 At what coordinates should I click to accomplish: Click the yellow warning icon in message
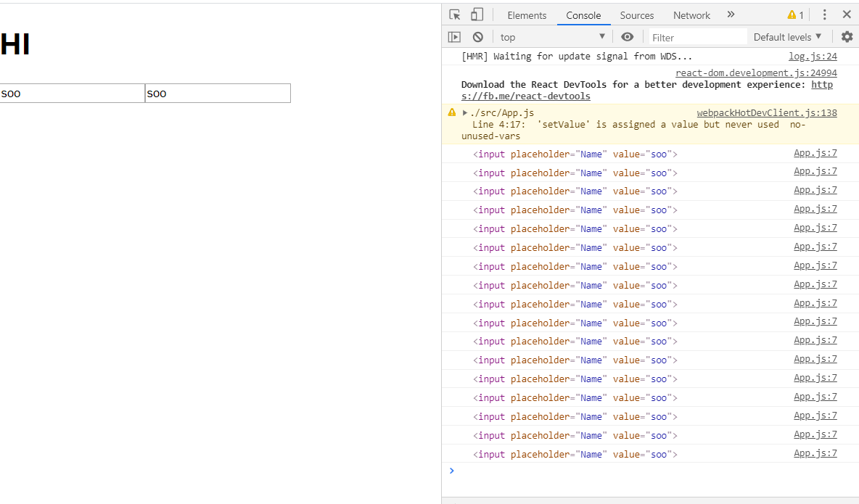click(x=451, y=112)
